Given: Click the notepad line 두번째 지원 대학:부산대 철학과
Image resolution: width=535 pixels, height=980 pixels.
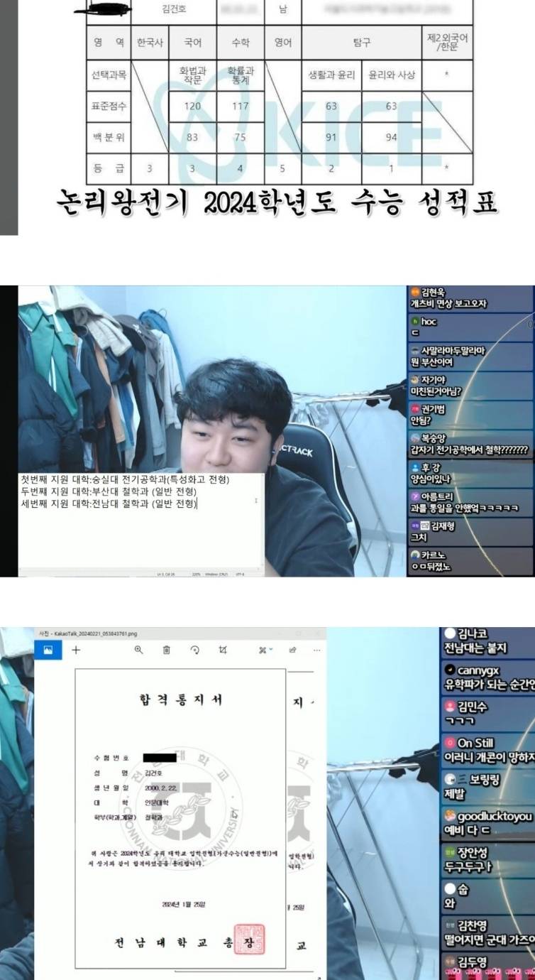Looking at the screenshot, I should pos(109,491).
